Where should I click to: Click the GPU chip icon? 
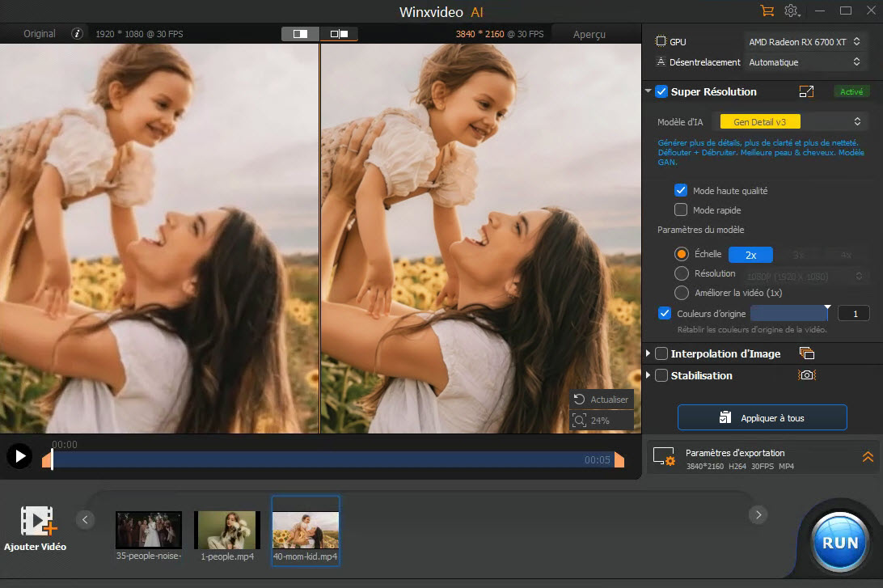click(661, 42)
